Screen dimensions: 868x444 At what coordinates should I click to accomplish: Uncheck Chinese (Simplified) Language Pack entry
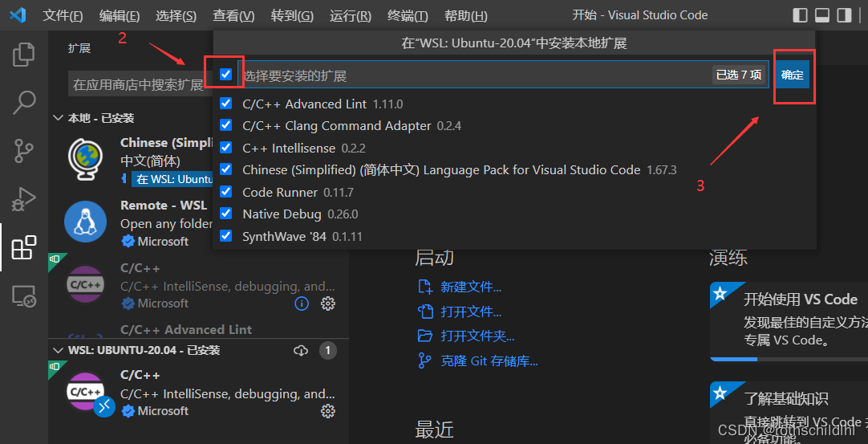[226, 169]
